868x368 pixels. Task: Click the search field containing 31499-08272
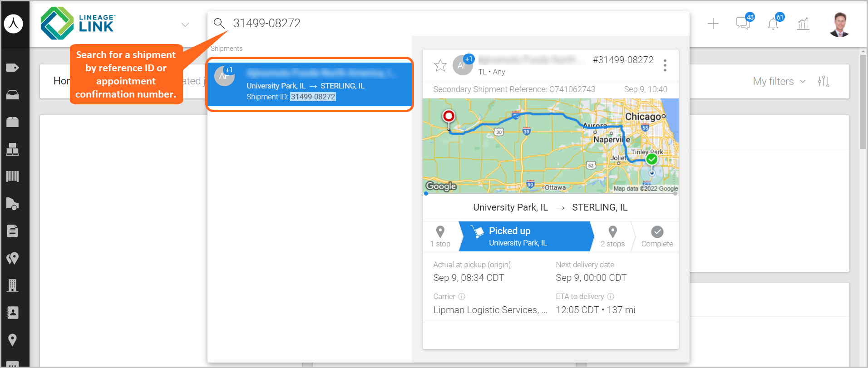(x=449, y=23)
